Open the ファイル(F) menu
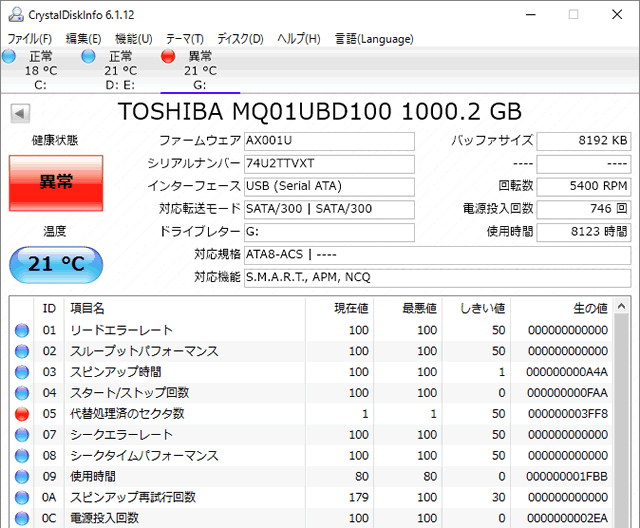 click(30, 39)
